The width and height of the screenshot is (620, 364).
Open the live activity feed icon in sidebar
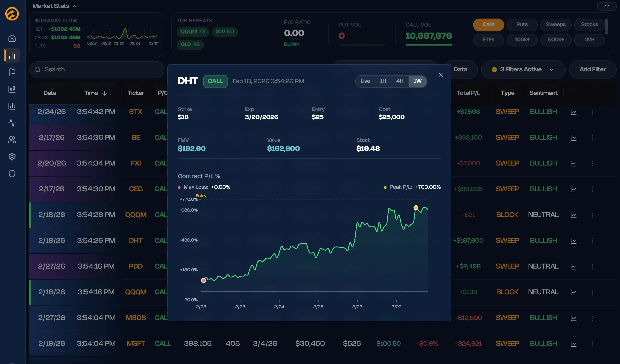12,123
